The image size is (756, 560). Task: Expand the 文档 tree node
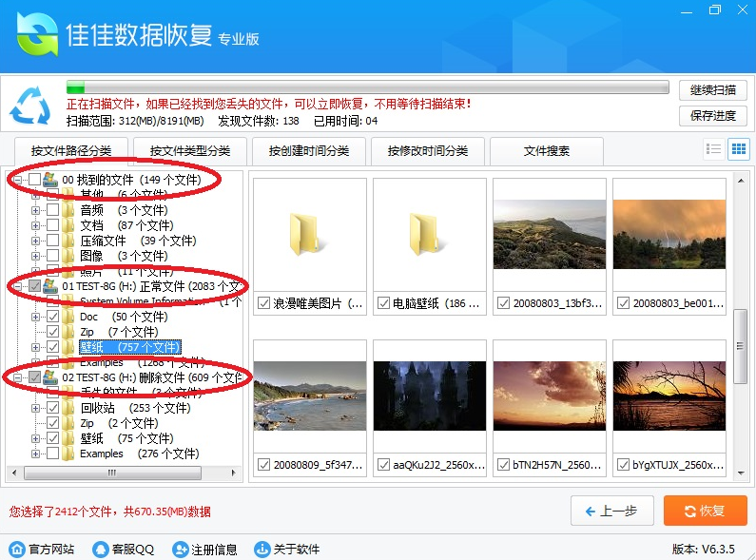pyautogui.click(x=35, y=225)
